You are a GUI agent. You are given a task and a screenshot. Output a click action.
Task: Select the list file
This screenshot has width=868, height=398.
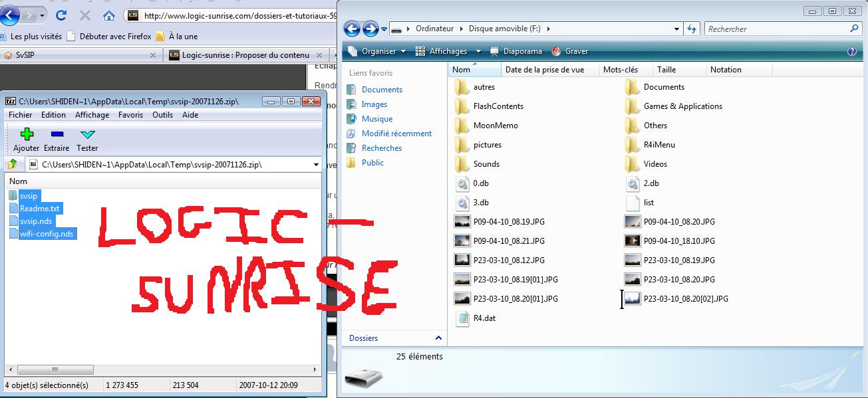click(x=641, y=203)
